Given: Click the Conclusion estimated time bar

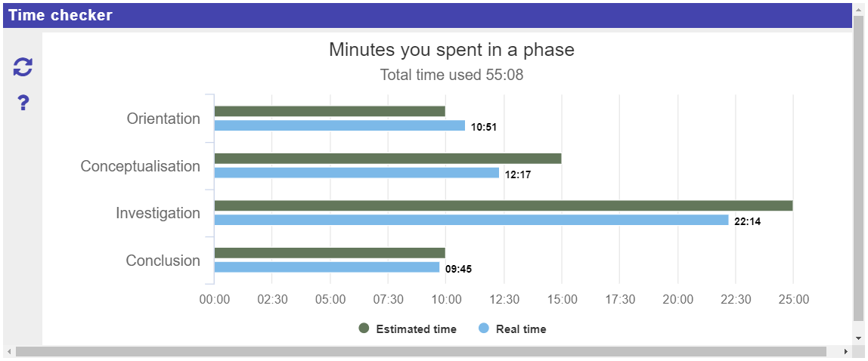Looking at the screenshot, I should (330, 253).
